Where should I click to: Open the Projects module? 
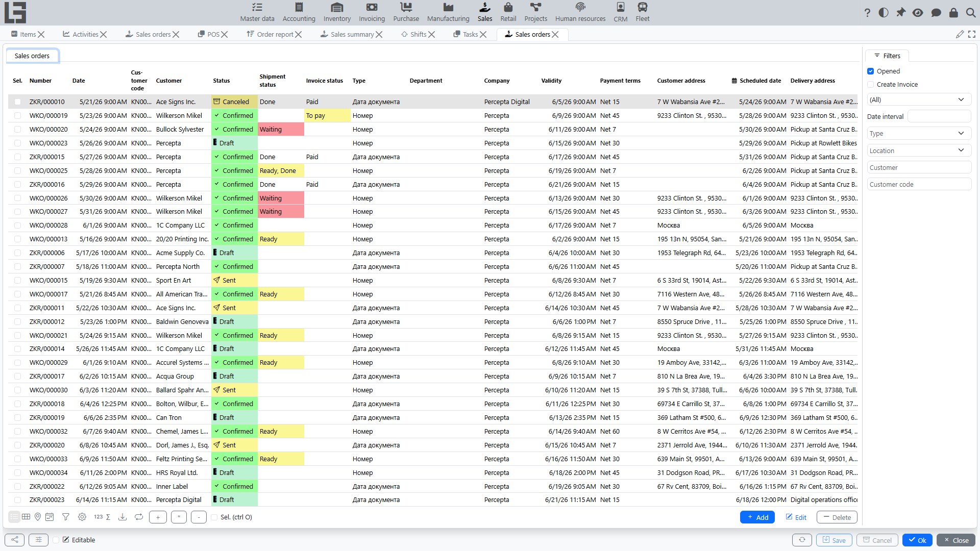(x=535, y=12)
